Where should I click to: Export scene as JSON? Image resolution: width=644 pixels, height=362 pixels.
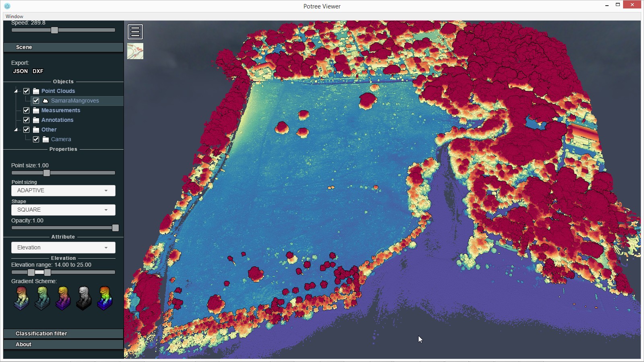pos(21,71)
